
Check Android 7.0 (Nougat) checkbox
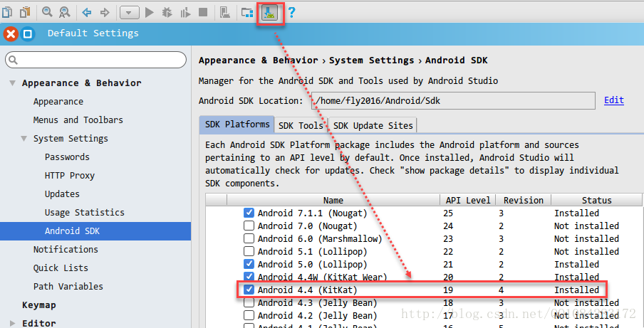click(x=249, y=226)
